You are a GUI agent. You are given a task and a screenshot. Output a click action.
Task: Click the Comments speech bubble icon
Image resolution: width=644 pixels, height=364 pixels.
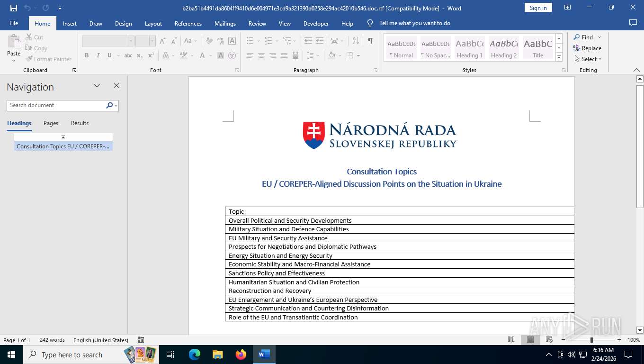(x=633, y=23)
